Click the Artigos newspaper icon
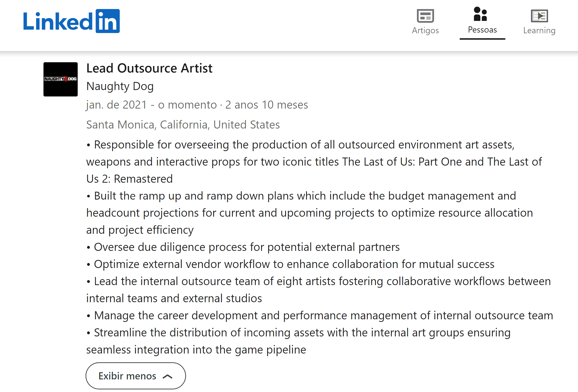Viewport: 578px width, 392px height. [425, 16]
